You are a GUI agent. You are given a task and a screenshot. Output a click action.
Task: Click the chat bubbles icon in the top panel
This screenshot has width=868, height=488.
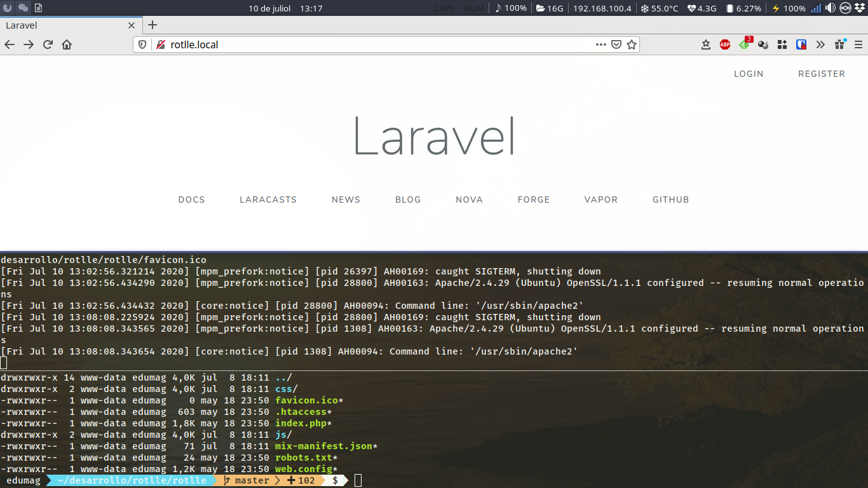click(23, 8)
